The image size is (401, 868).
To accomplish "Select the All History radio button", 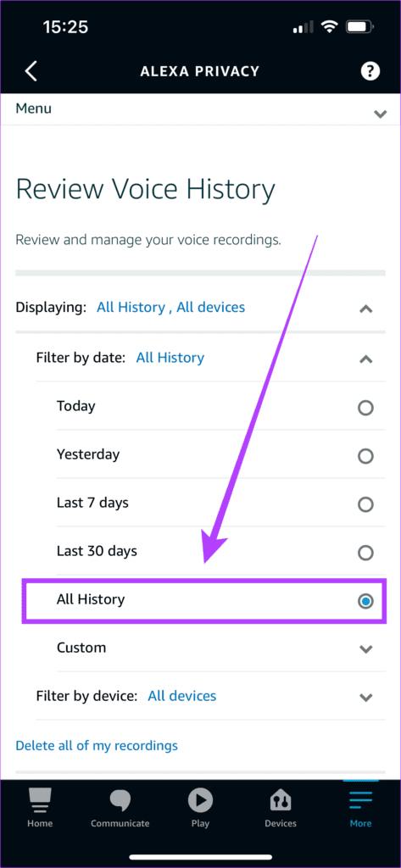I will click(365, 601).
